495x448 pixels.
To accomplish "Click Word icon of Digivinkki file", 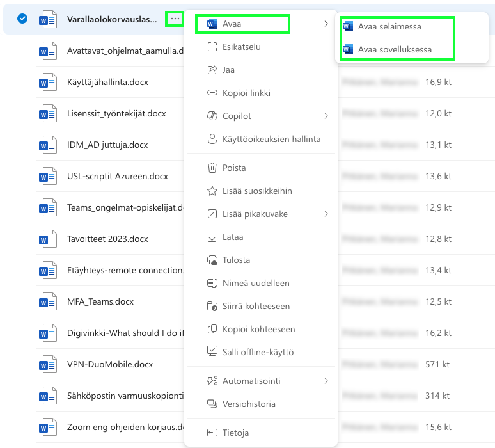I will click(x=48, y=333).
